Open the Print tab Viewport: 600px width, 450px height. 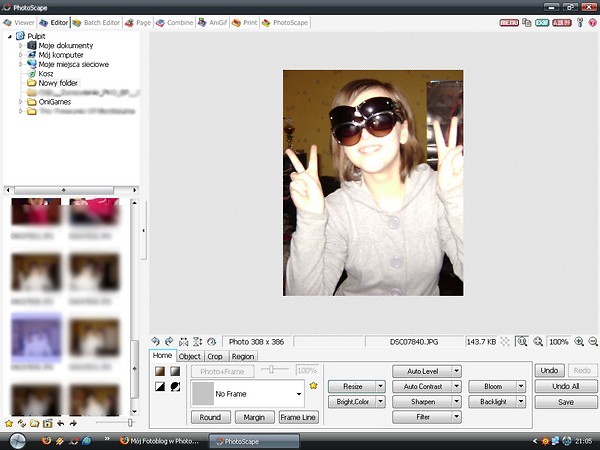click(245, 23)
